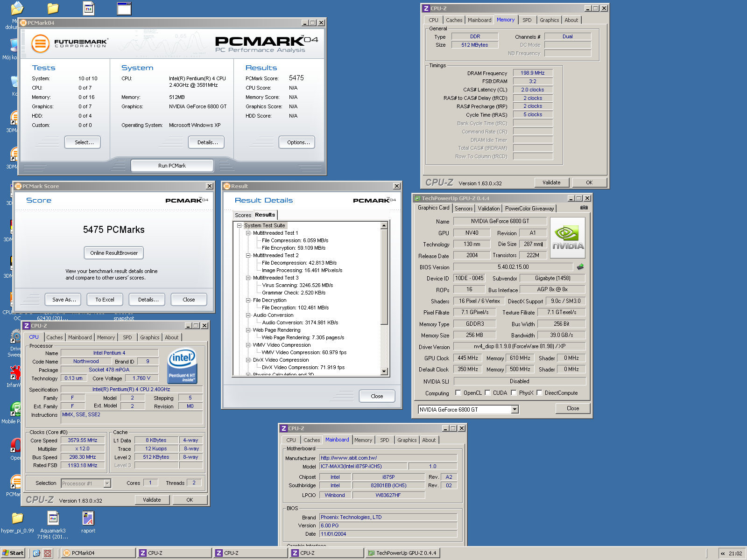Click the GPU-Z title bar icon

(x=417, y=198)
